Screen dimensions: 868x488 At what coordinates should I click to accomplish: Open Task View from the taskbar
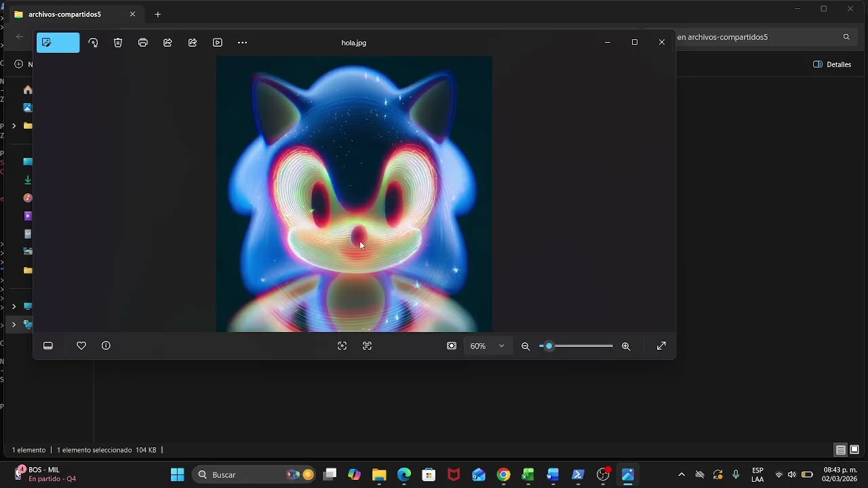pos(330,474)
